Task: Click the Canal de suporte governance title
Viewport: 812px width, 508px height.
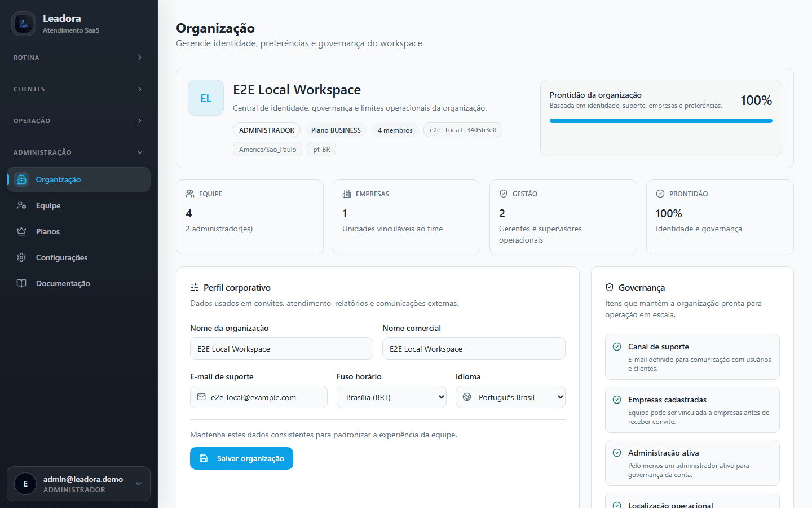Action: pyautogui.click(x=659, y=347)
